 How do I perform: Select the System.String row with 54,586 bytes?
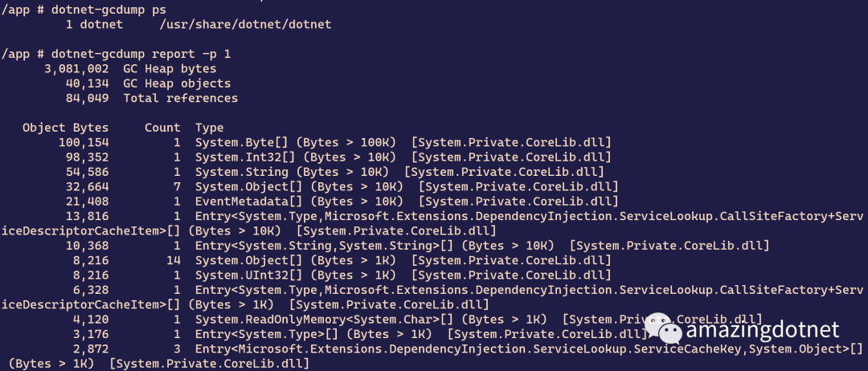coord(335,171)
